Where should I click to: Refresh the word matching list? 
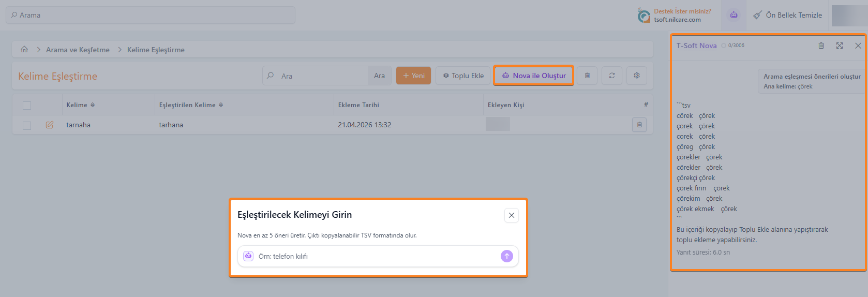coord(612,76)
